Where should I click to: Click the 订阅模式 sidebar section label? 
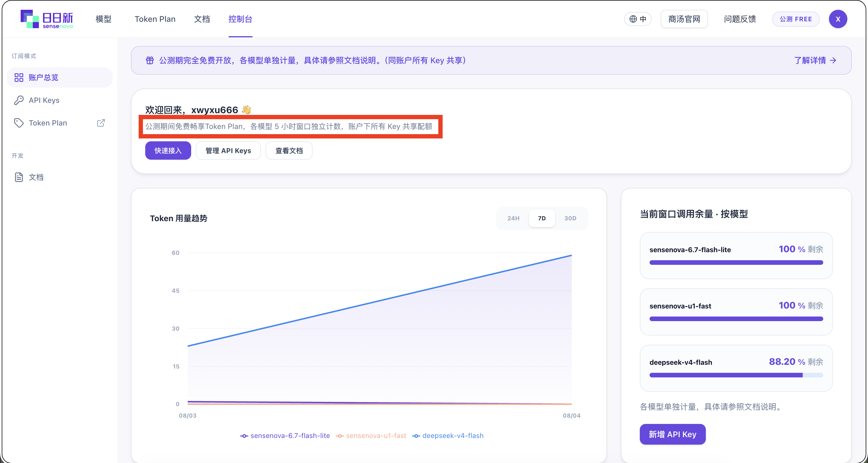24,56
